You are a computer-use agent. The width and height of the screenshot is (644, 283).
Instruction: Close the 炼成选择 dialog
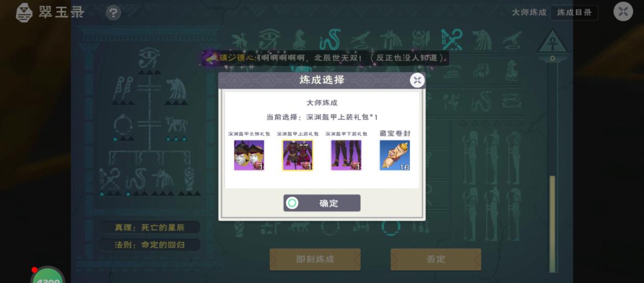click(417, 80)
